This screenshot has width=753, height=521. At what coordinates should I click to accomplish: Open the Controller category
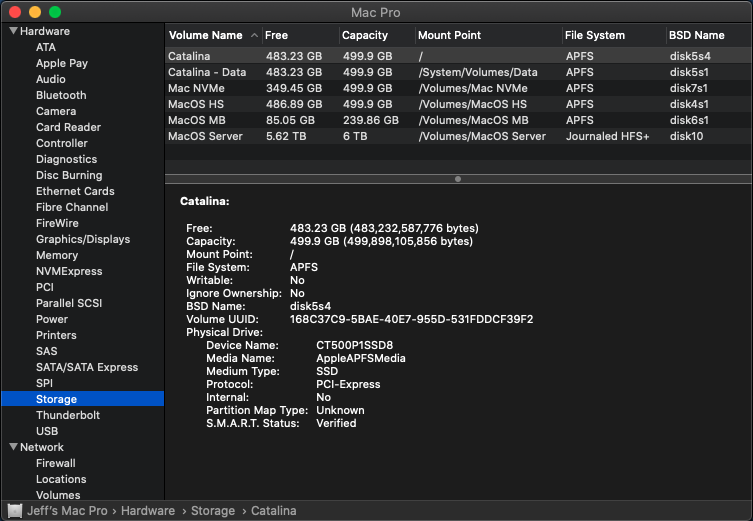pos(61,143)
